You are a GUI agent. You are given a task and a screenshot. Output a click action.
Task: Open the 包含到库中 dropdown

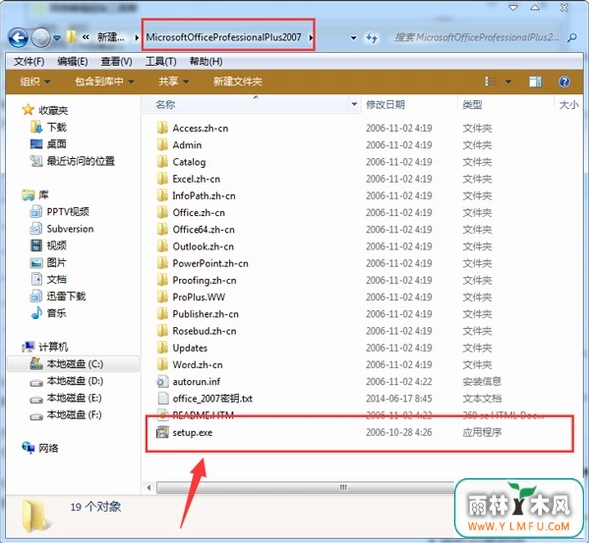[x=104, y=81]
